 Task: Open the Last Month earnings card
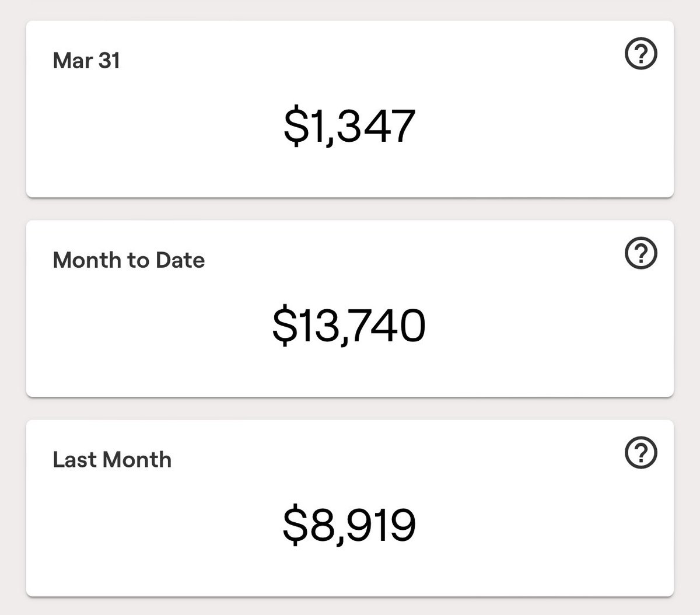350,508
